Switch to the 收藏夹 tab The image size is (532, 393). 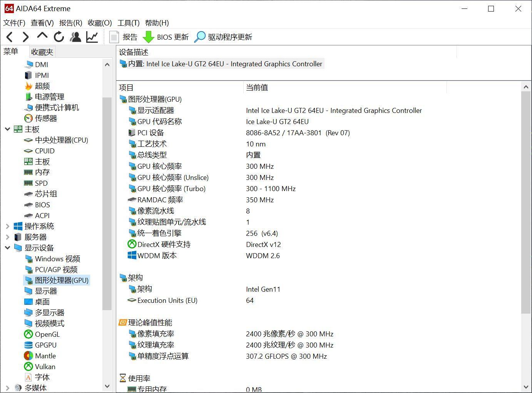pyautogui.click(x=42, y=52)
